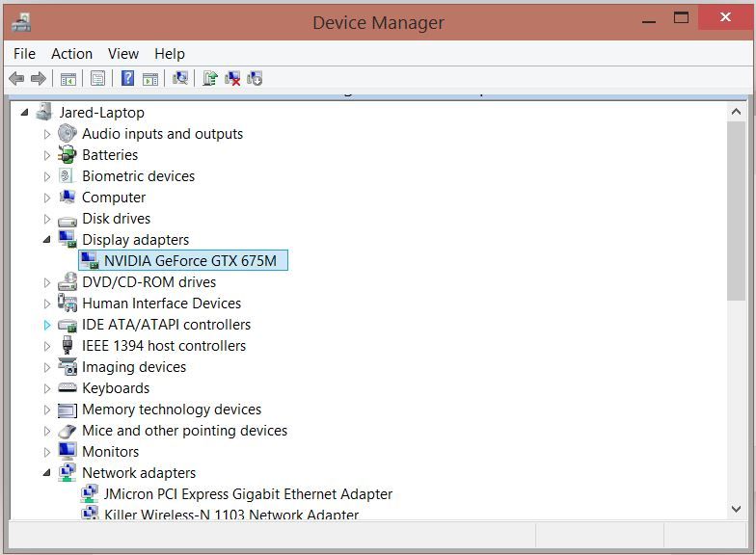
Task: Open Properties via the toolbar icon
Action: pyautogui.click(x=97, y=78)
